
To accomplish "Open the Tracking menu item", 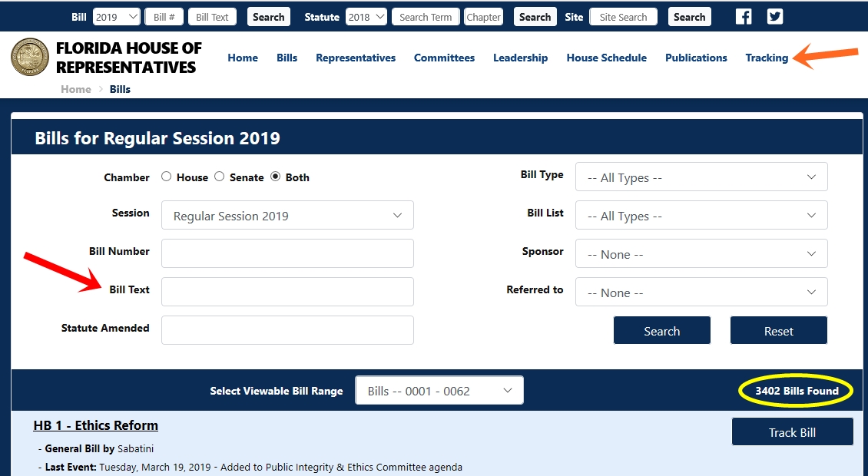I will tap(767, 58).
